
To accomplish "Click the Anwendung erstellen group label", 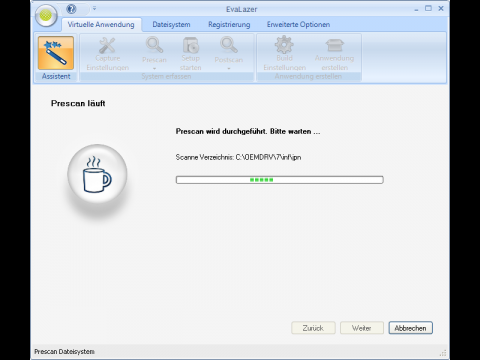I will pyautogui.click(x=308, y=76).
